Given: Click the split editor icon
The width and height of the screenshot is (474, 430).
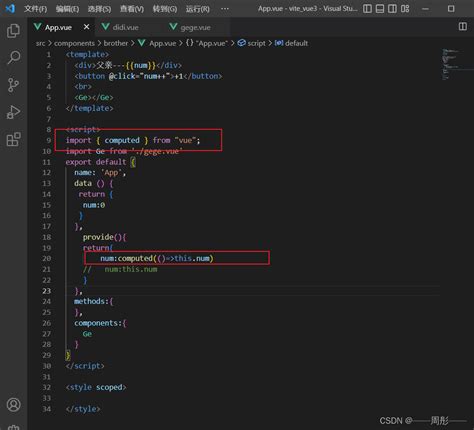Looking at the screenshot, I should point(463,26).
